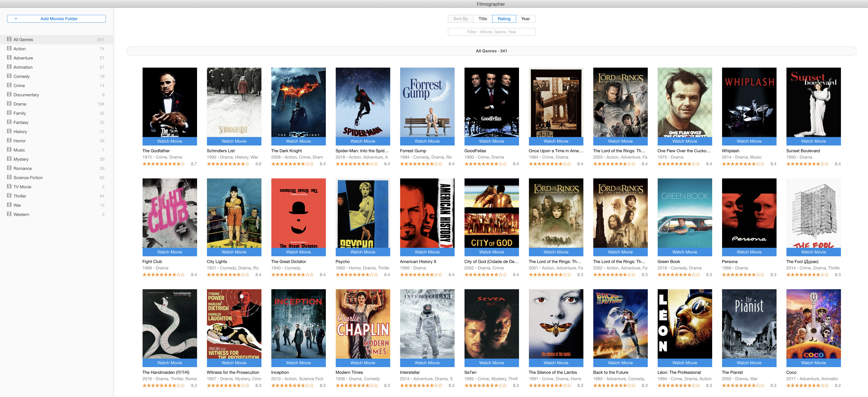Viewport: 868px width, 397px height.
Task: Click the film icon beside Horror
Action: (9, 140)
